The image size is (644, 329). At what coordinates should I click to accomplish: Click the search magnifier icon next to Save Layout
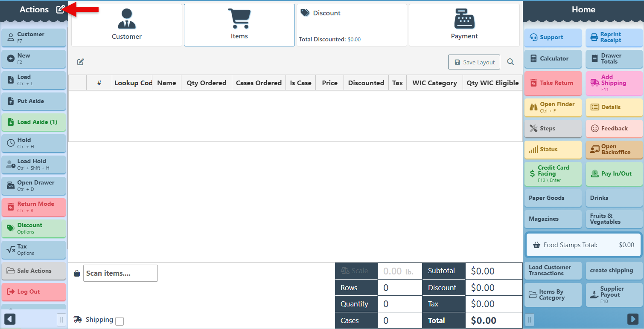point(510,62)
